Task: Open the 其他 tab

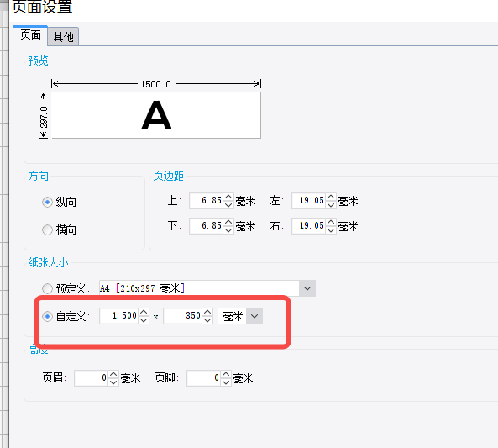Action: pyautogui.click(x=63, y=37)
